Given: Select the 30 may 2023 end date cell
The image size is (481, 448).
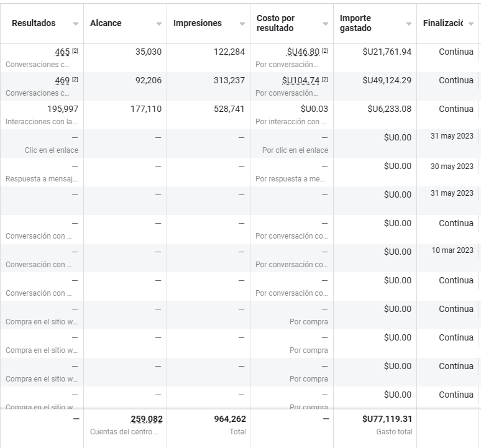Looking at the screenshot, I should tap(452, 167).
